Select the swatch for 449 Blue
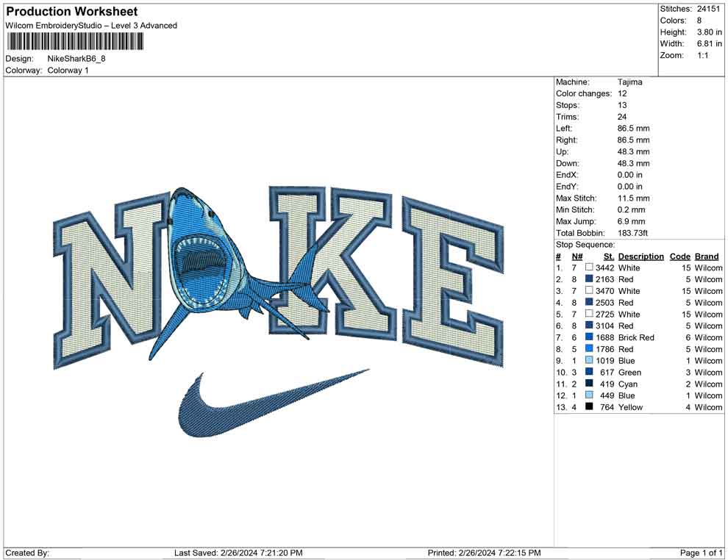Screen dimensions: 728x560 [589, 395]
